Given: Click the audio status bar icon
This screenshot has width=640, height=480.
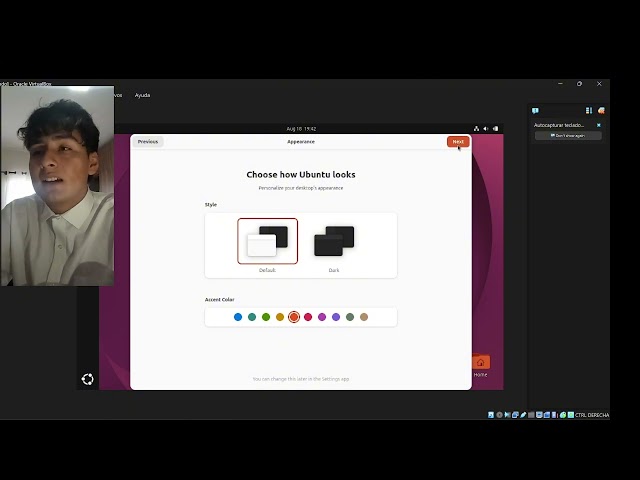Looking at the screenshot, I should click(507, 415).
